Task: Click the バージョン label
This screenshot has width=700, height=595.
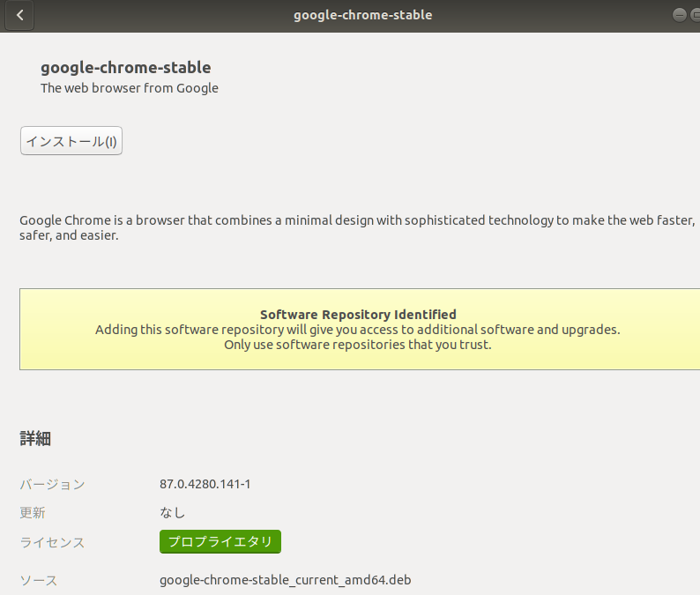Action: (52, 484)
